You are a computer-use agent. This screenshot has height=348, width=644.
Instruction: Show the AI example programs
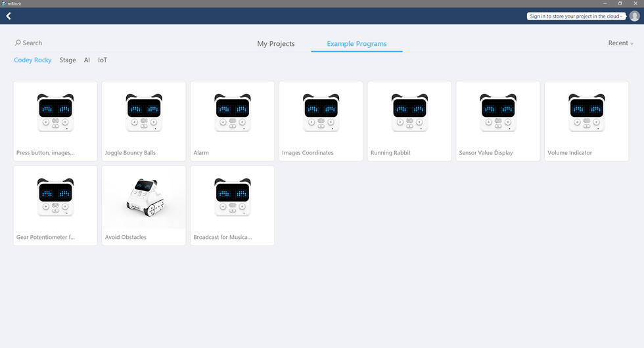[x=87, y=60]
